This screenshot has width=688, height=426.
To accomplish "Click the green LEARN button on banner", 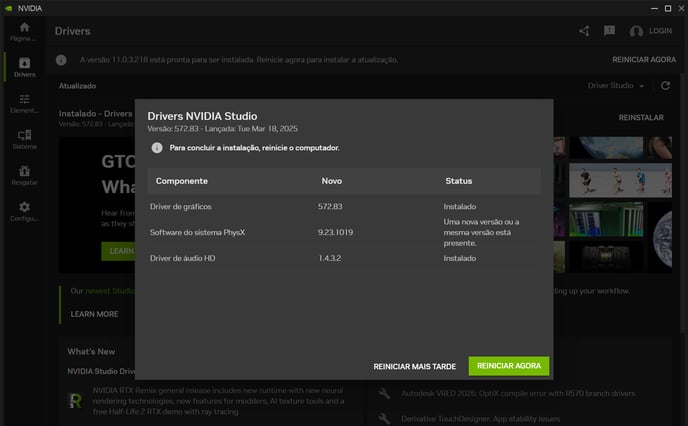I will [x=118, y=251].
